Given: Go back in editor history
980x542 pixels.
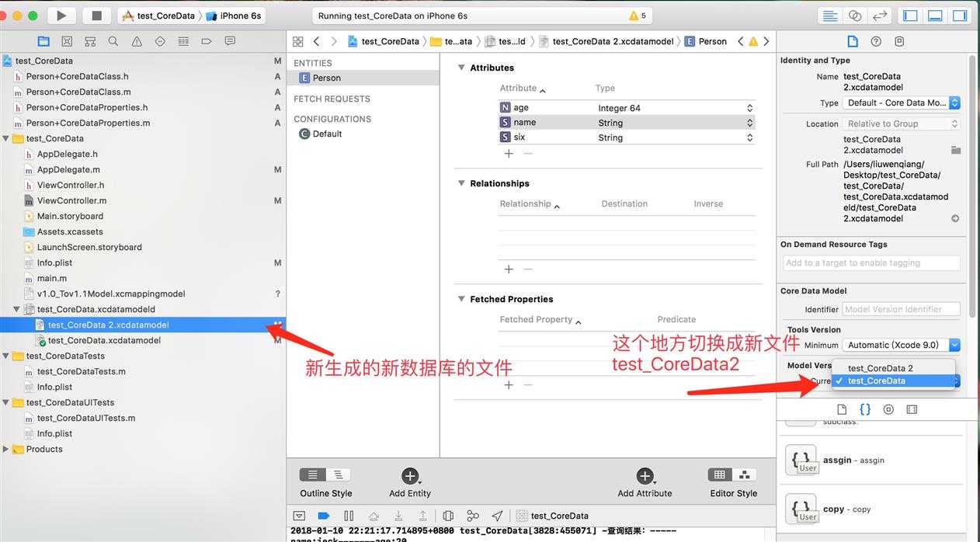Looking at the screenshot, I should point(316,41).
